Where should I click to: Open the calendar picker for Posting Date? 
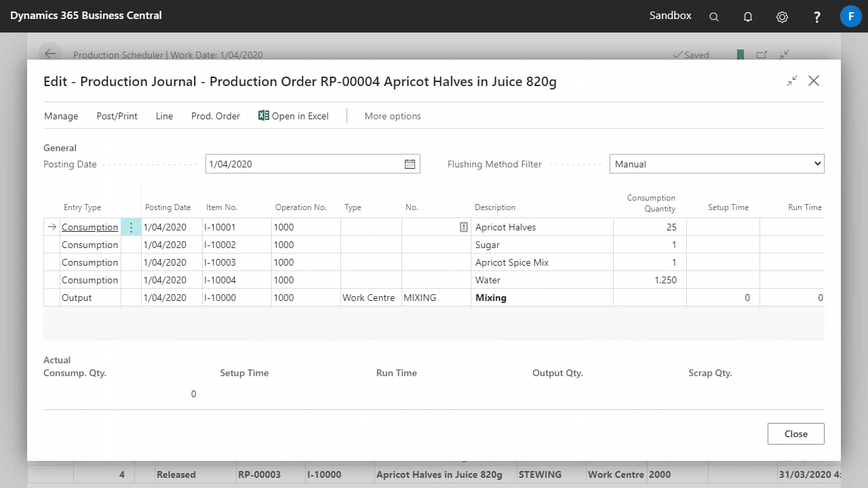click(410, 164)
